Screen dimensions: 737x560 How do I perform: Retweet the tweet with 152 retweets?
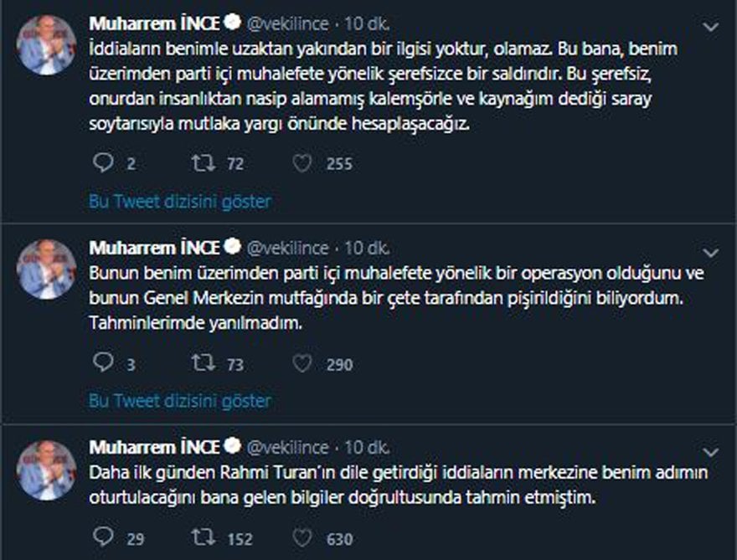(204, 538)
